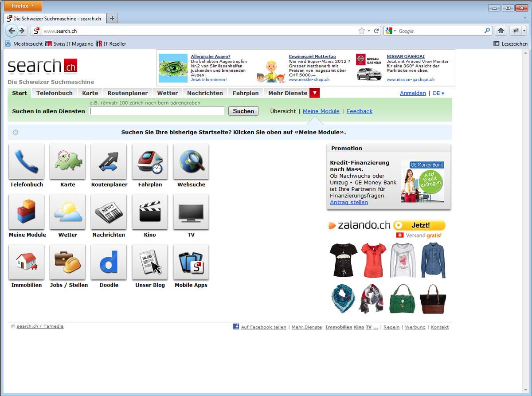Select the Fahrplan navigation tab

(246, 93)
